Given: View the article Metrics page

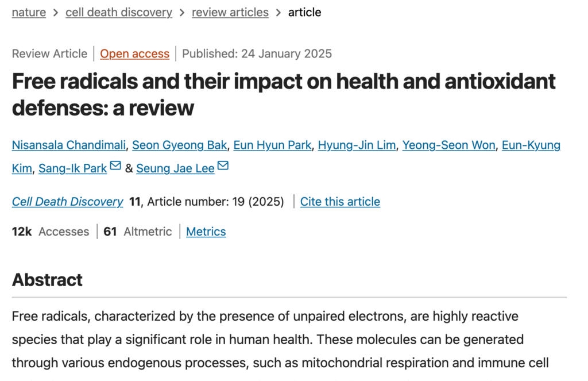Looking at the screenshot, I should (206, 232).
